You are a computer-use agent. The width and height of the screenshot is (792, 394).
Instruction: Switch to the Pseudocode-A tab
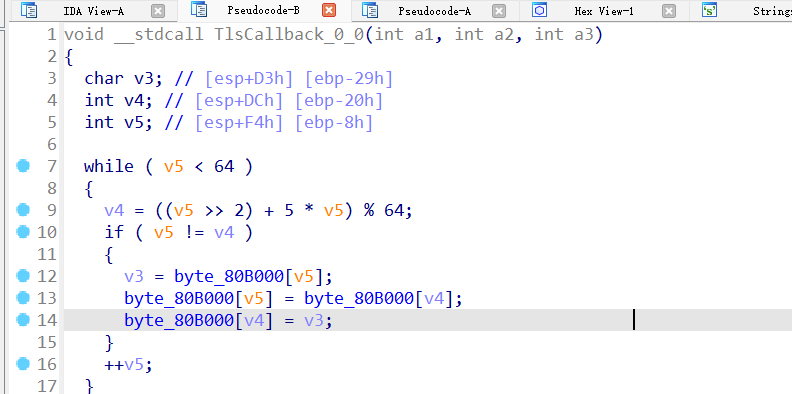[434, 11]
